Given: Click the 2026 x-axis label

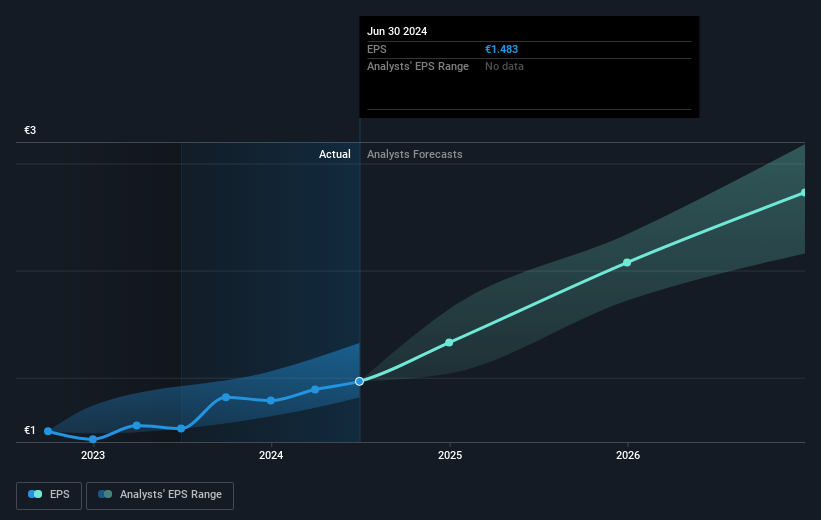Looking at the screenshot, I should (628, 455).
